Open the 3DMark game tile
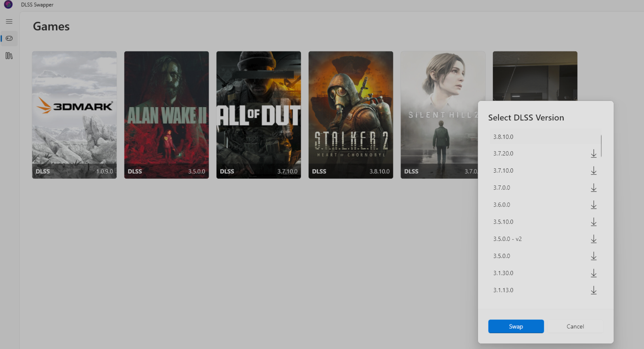This screenshot has height=349, width=644. [74, 115]
